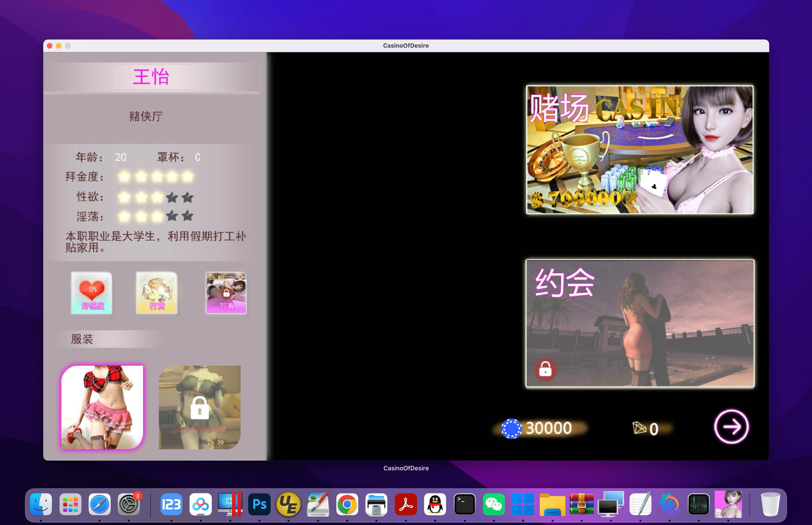This screenshot has height=525, width=812.
Task: Open Parallels Desktop in the dock
Action: point(230,504)
